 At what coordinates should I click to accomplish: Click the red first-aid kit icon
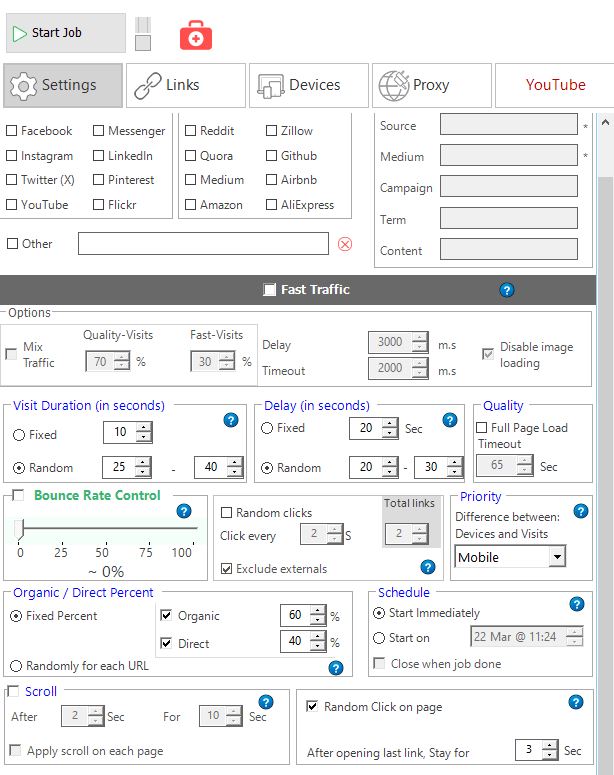196,36
